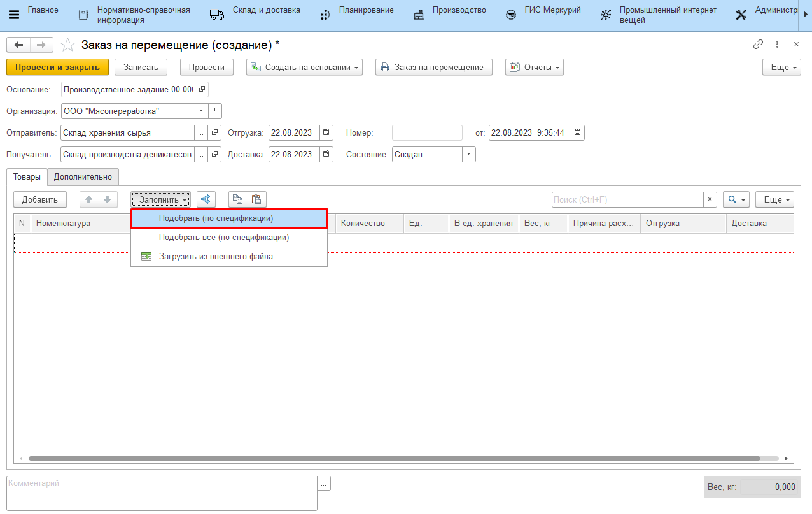The image size is (812, 514).
Task: Expand Создать на основании menu
Action: pyautogui.click(x=304, y=68)
